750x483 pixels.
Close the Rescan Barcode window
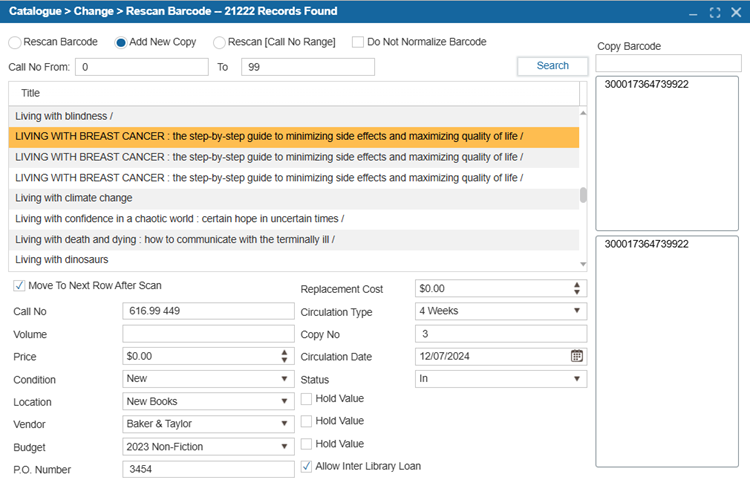[736, 12]
